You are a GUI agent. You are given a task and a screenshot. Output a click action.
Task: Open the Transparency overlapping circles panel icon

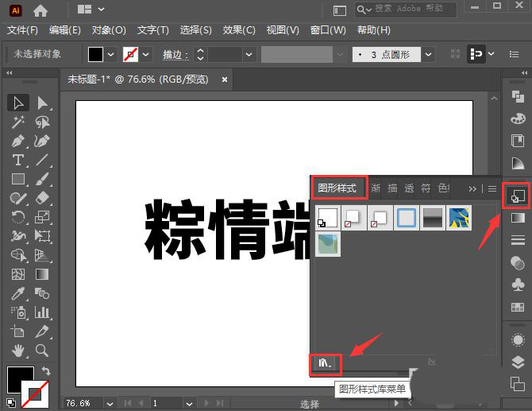point(518,263)
